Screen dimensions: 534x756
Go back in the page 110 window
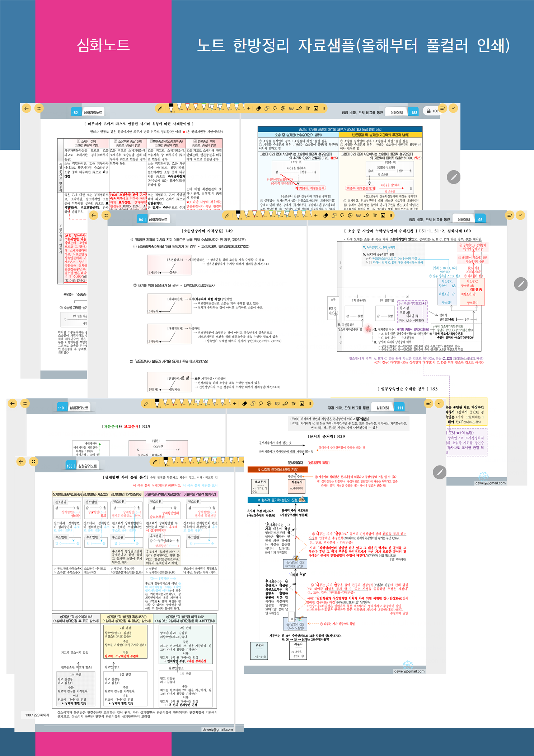13,403
